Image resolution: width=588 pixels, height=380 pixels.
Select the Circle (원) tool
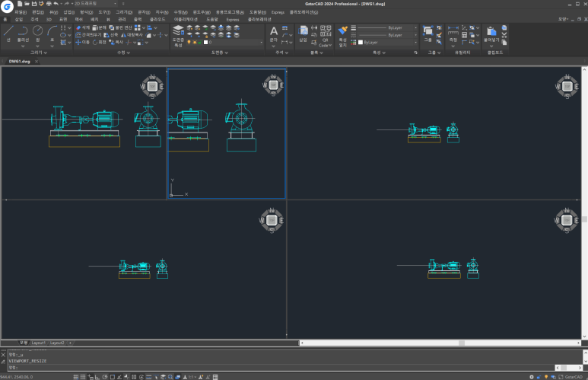tap(37, 33)
